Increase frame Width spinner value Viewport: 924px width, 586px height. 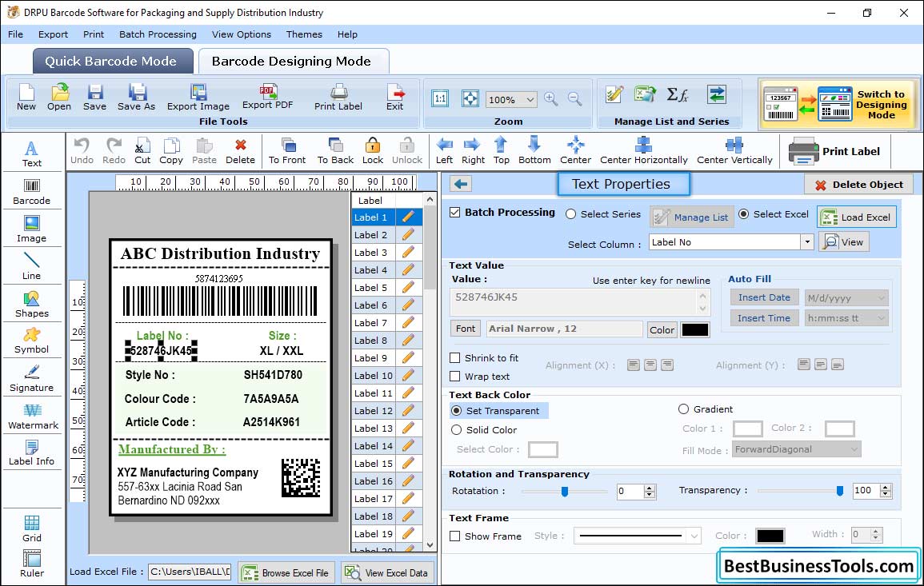[875, 531]
